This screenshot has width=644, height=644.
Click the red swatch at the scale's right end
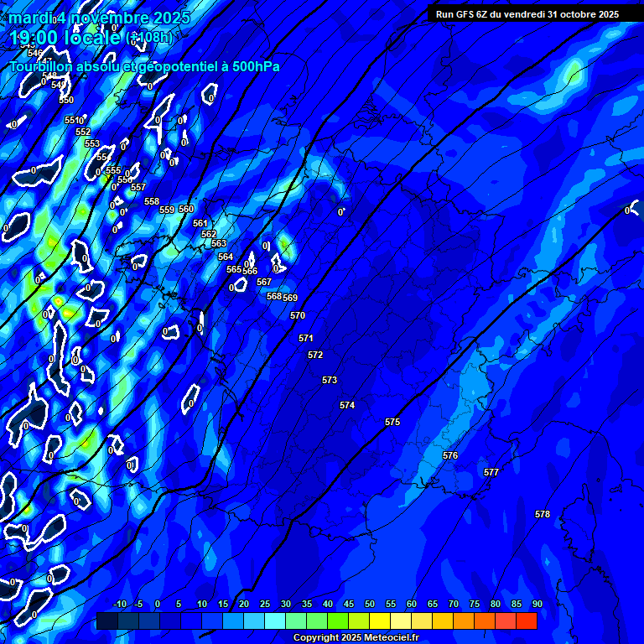point(527,621)
